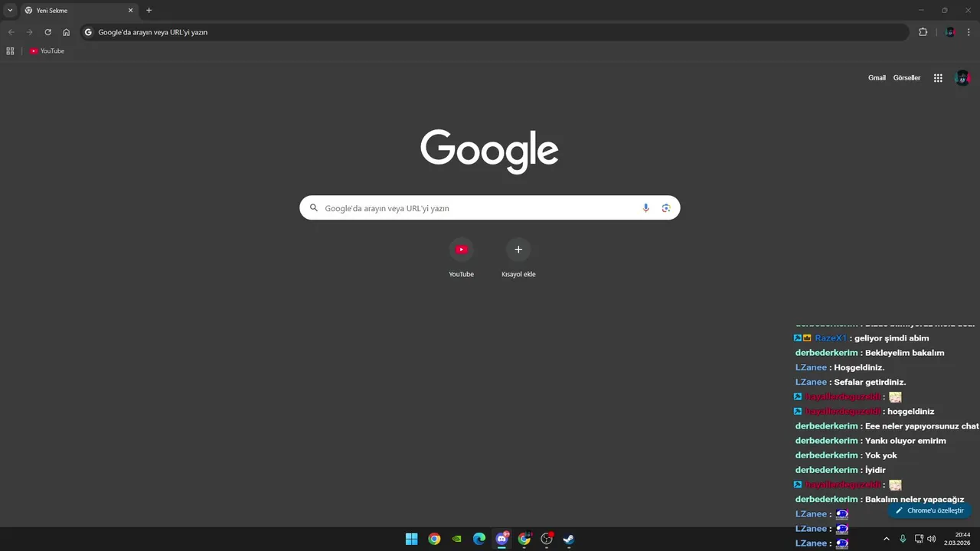
Task: Launch Microsoft Edge from taskbar
Action: pos(479,539)
